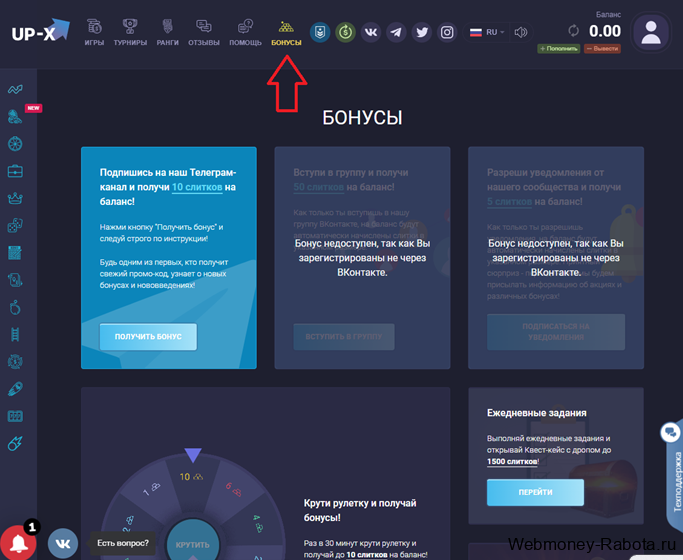The height and width of the screenshot is (560, 683).
Task: Click the 50 слитков link in VK group card
Action: 318,187
